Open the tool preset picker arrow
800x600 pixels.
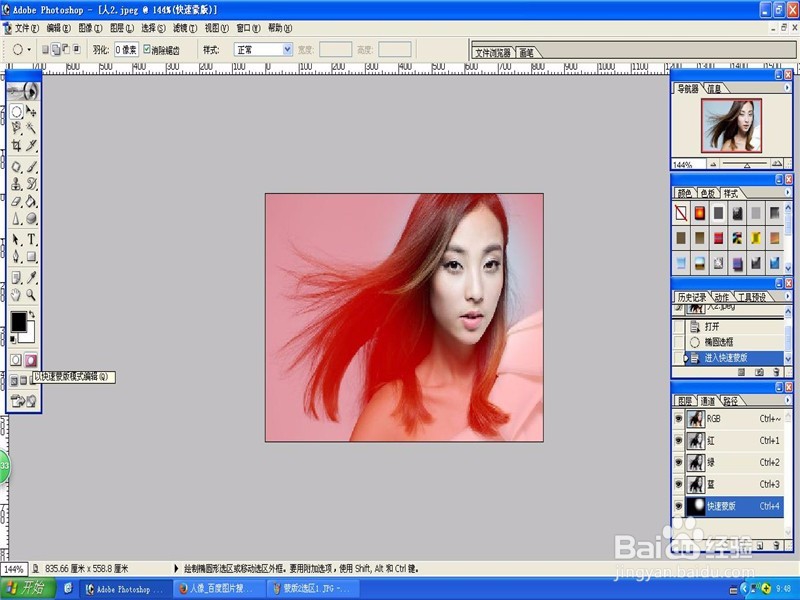tap(29, 49)
